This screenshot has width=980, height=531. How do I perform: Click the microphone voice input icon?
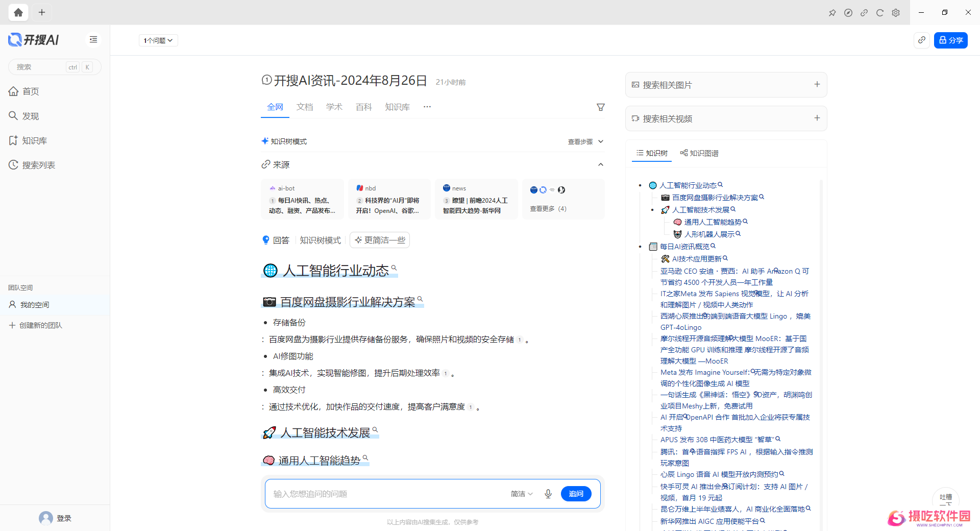(548, 494)
